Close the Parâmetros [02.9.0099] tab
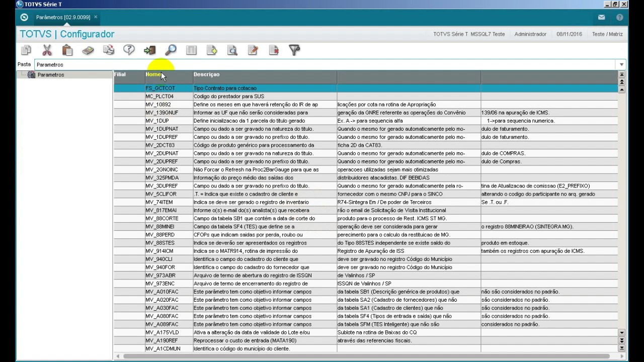This screenshot has width=644, height=362. [96, 17]
